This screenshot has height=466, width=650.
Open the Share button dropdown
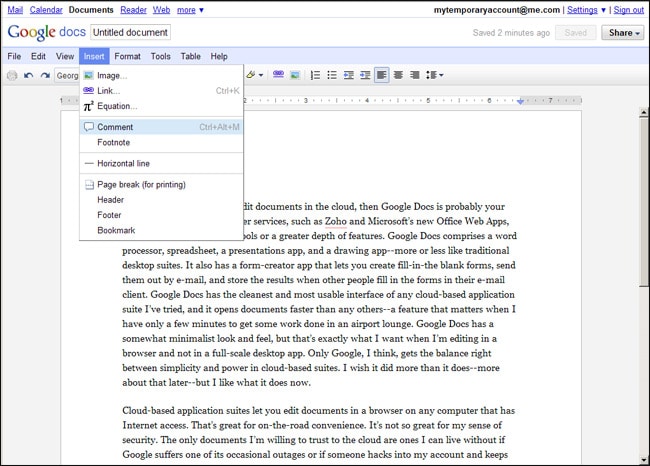[x=623, y=33]
